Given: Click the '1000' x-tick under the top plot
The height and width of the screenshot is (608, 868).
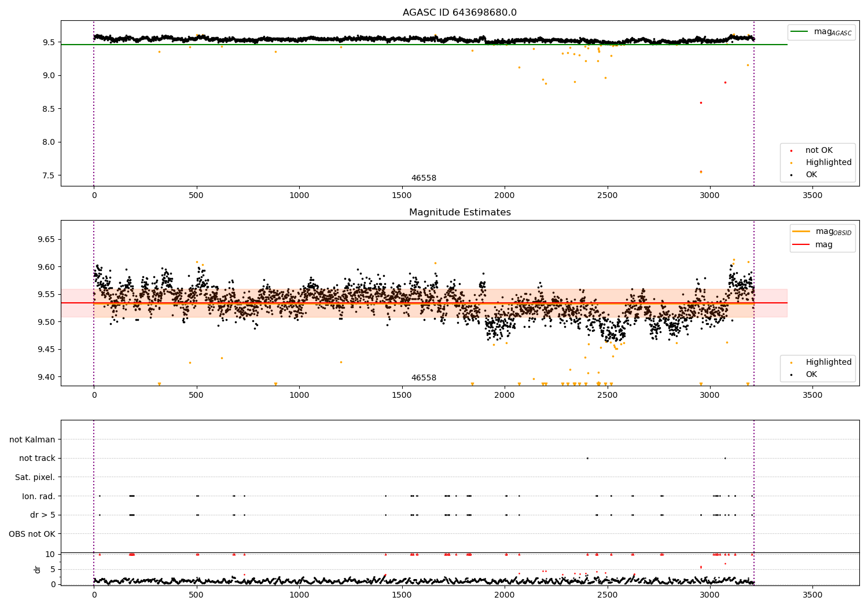Looking at the screenshot, I should coord(299,196).
